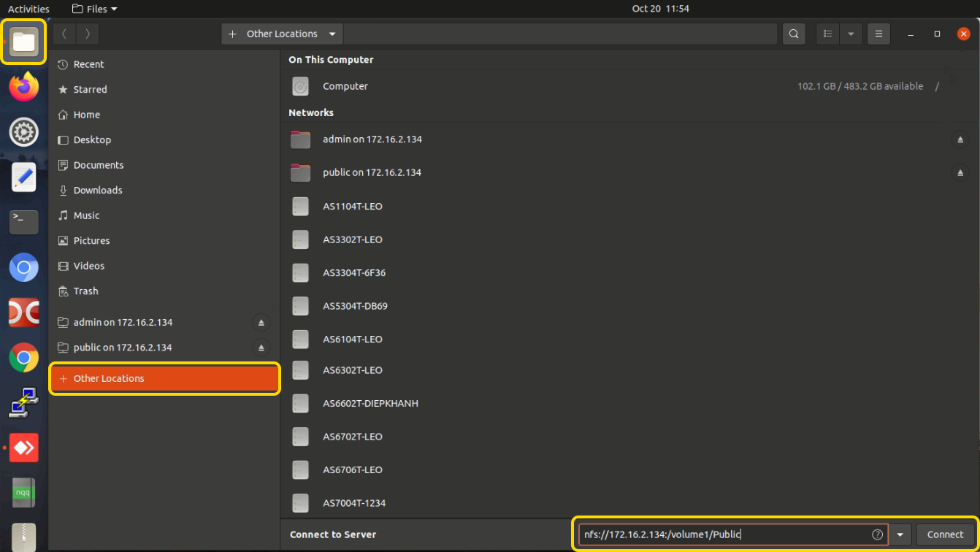Select Other Locations in sidebar
This screenshot has height=552, width=980.
coord(164,378)
